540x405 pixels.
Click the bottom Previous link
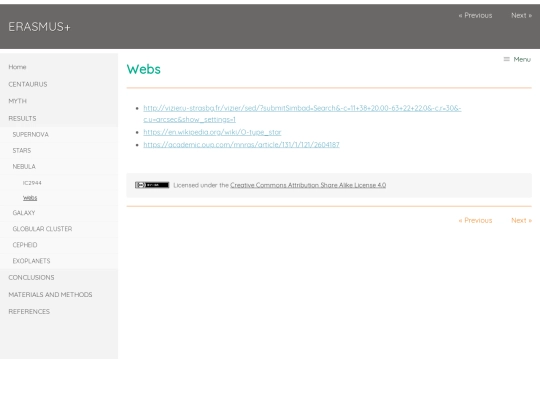tap(475, 220)
